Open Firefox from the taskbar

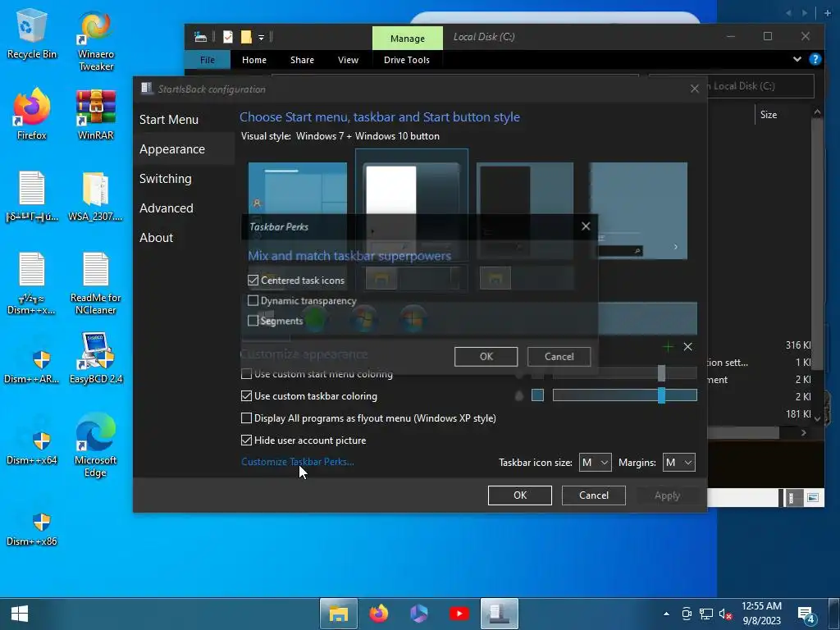(x=379, y=614)
